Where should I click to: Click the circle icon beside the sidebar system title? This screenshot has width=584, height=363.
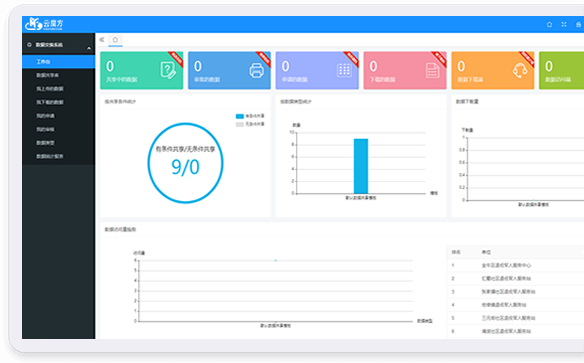(29, 45)
